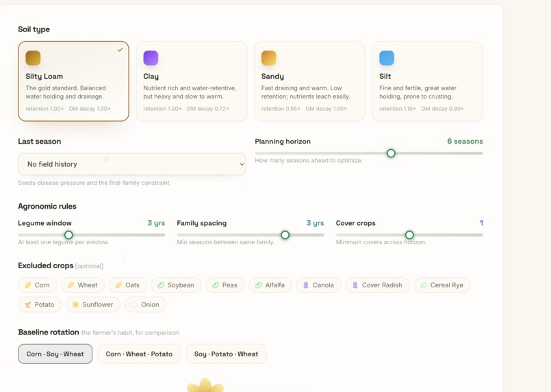Toggle Sunflower exclusion chip

tap(93, 304)
